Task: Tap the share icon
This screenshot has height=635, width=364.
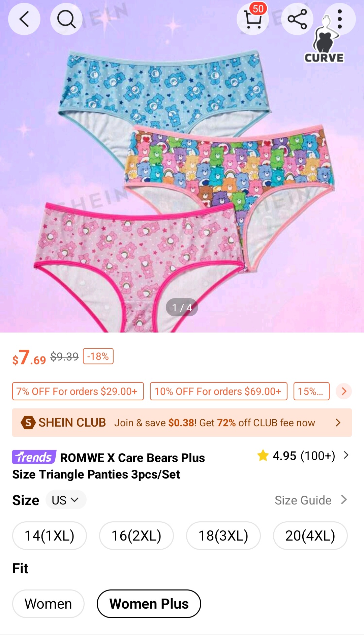Action: (x=297, y=19)
